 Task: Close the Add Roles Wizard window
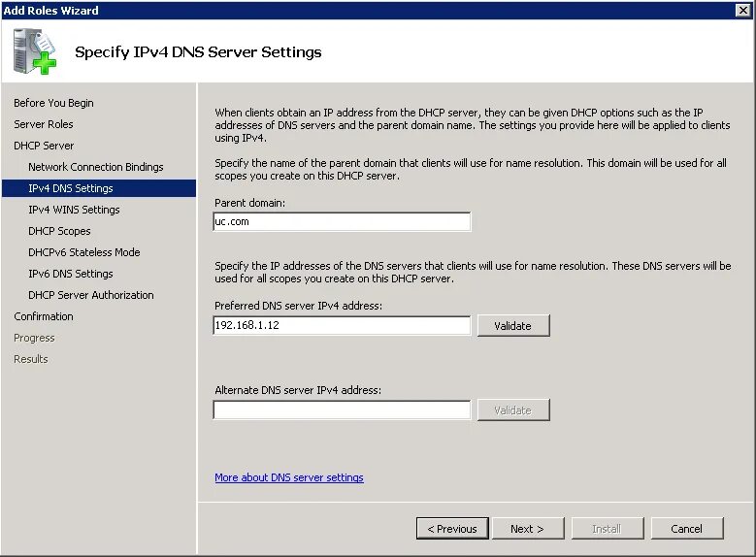click(x=743, y=10)
